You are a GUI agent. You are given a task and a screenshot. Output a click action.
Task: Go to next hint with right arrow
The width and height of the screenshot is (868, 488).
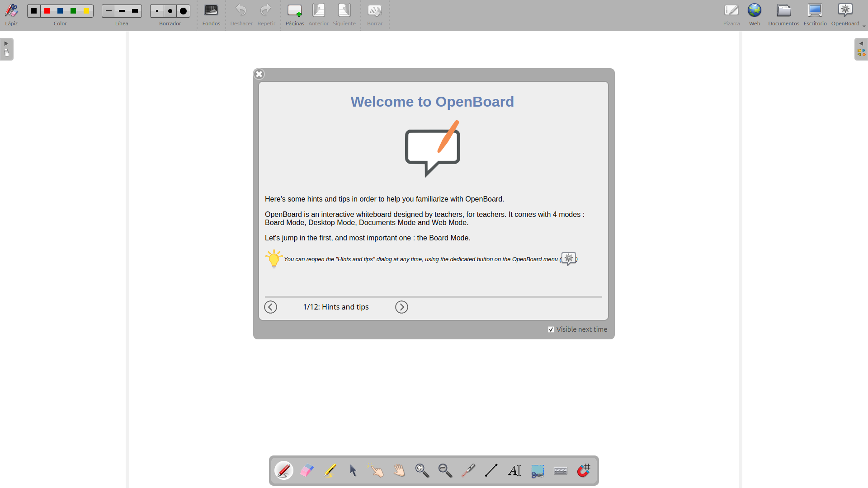pyautogui.click(x=401, y=307)
